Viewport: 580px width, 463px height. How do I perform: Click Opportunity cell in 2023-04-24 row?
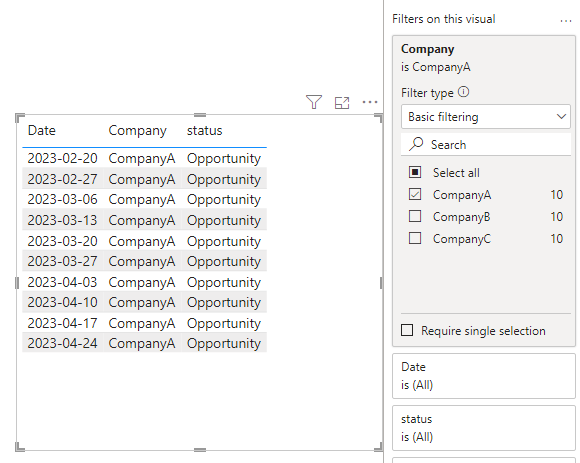(x=224, y=344)
